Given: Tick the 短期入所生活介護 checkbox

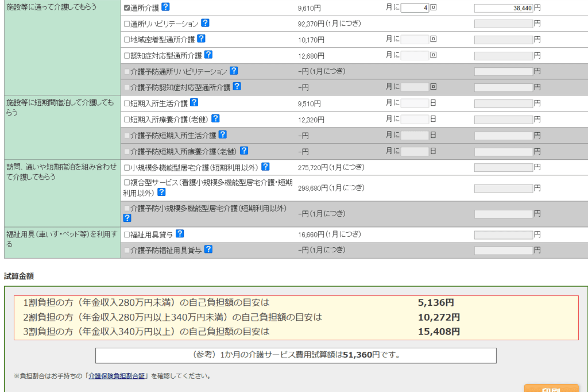Looking at the screenshot, I should [127, 103].
